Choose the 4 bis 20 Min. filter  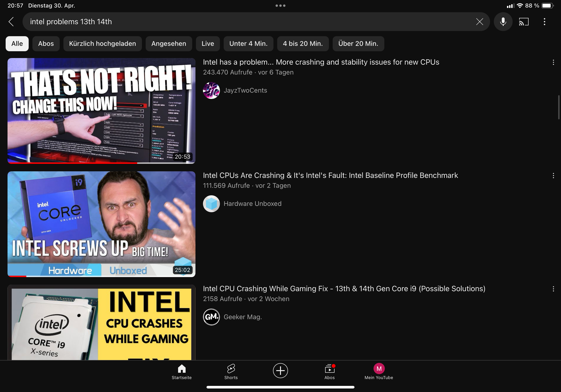[303, 44]
